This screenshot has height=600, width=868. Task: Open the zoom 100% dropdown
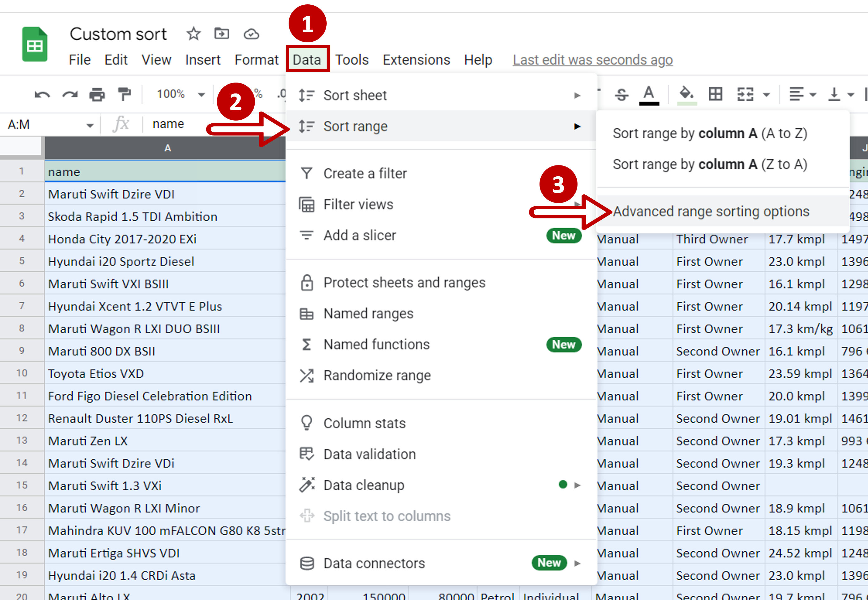[180, 94]
